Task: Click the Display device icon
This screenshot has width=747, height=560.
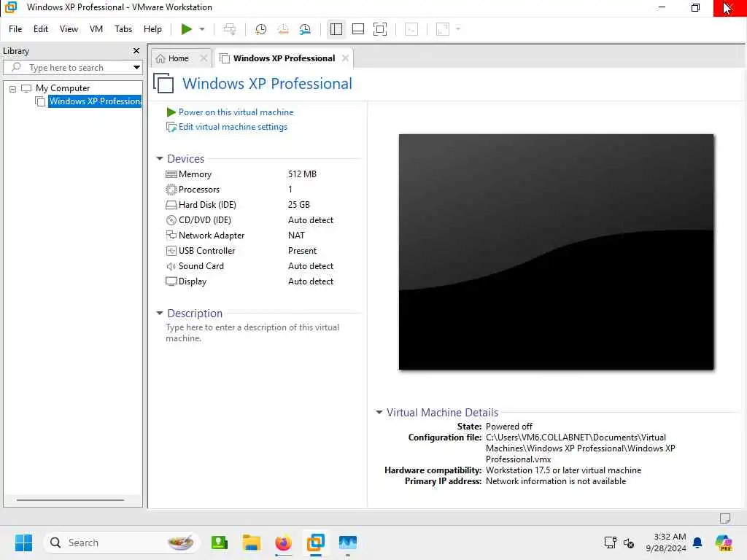Action: 171,281
